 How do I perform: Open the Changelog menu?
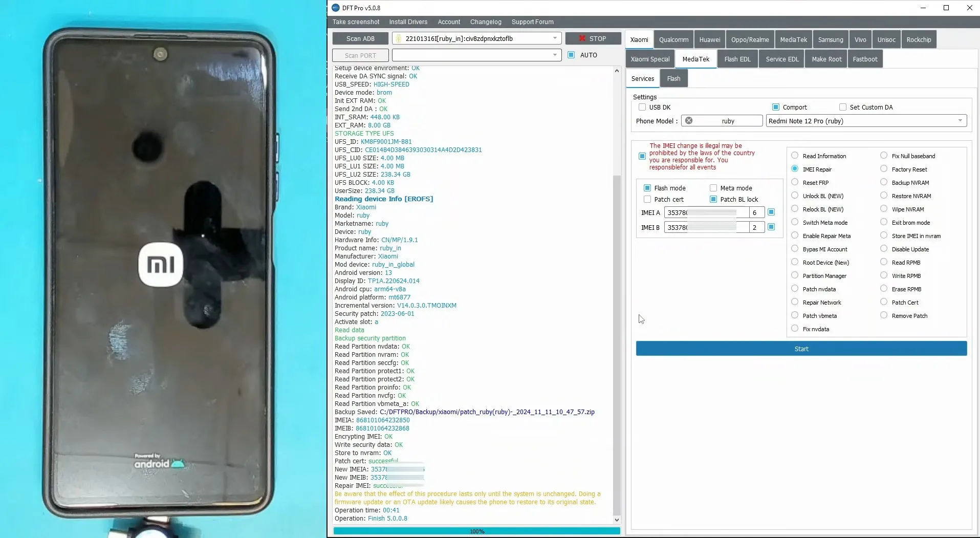point(486,22)
